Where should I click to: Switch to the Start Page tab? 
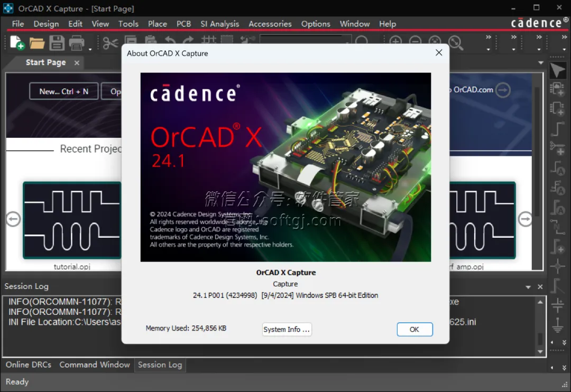pos(46,62)
